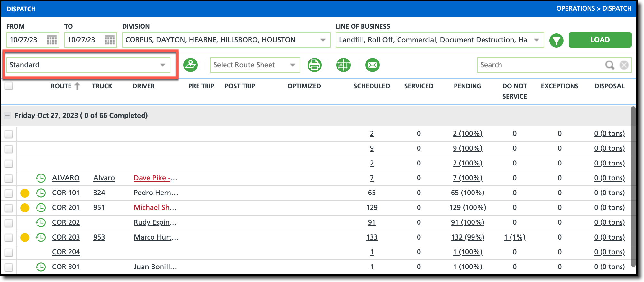This screenshot has width=644, height=282.
Task: Check the unnamed row with 9 scheduled
Action: tap(9, 149)
